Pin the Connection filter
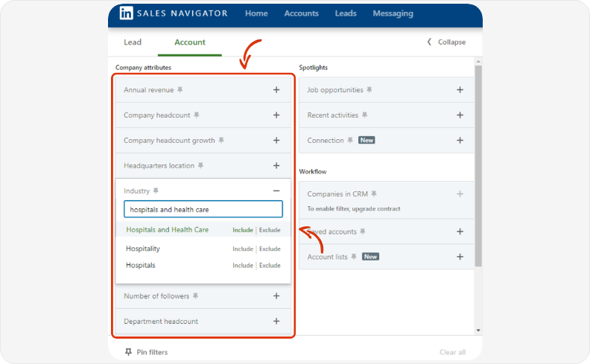This screenshot has width=590, height=364. point(350,140)
